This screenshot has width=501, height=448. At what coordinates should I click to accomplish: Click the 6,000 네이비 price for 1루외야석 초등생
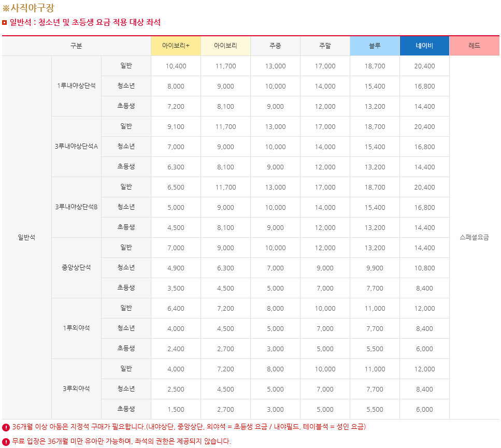(x=424, y=349)
